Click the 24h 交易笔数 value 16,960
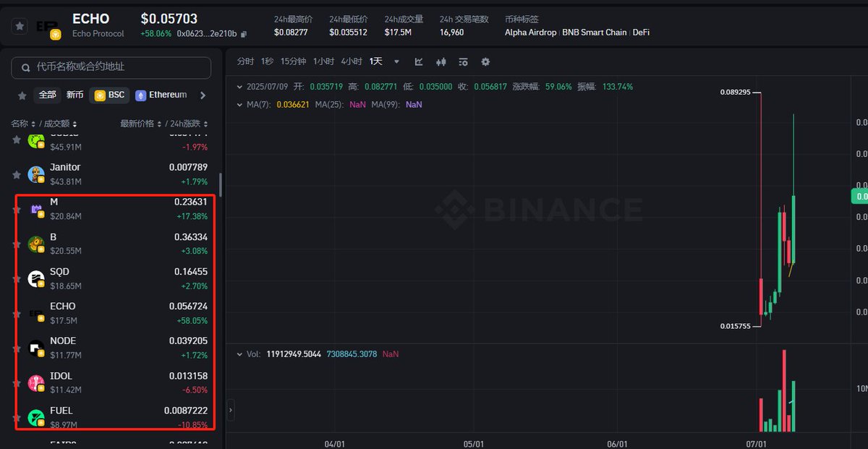The height and width of the screenshot is (449, 868). [451, 33]
